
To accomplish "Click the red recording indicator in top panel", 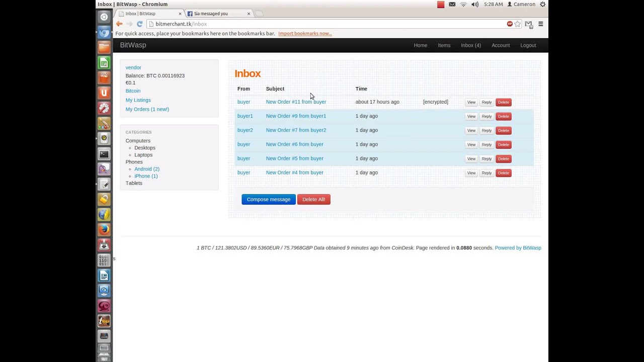I will click(x=441, y=5).
